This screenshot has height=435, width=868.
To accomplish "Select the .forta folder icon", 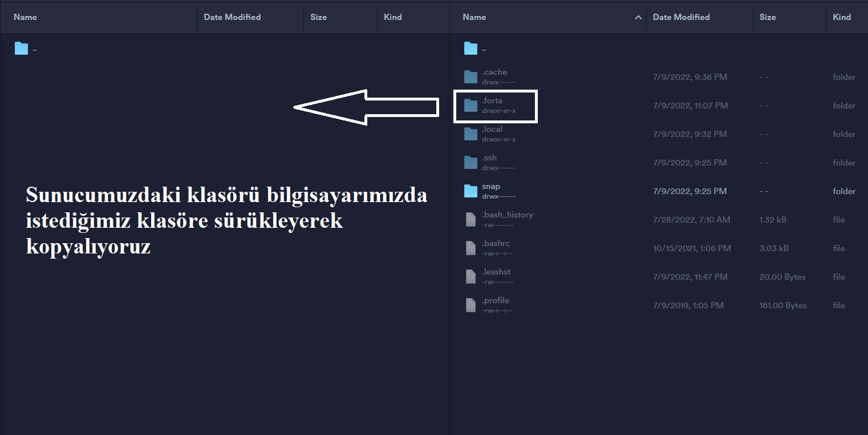I will (470, 106).
